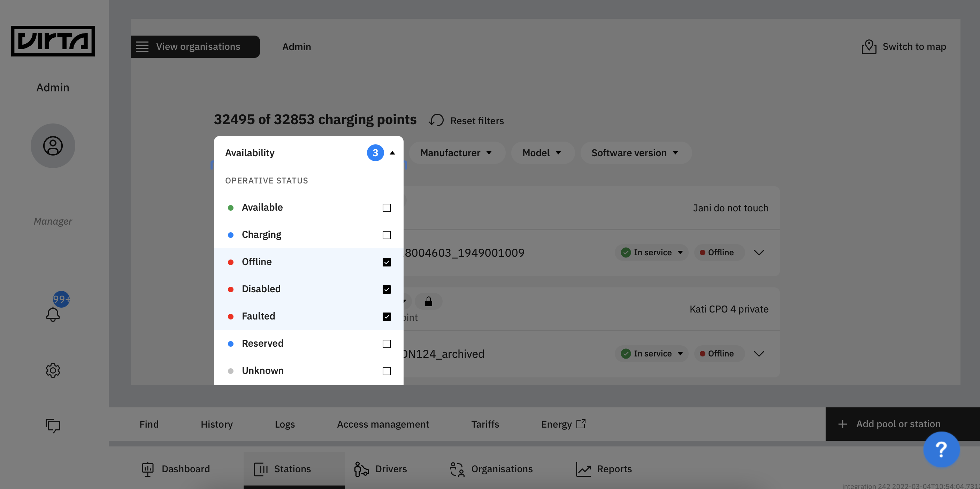Click the Organisations icon
Viewport: 980px width, 489px height.
click(457, 469)
